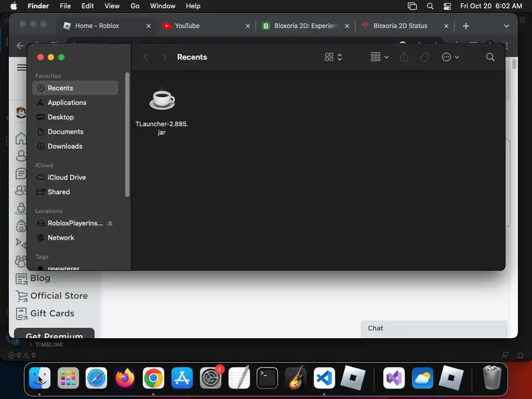Open Stage Manager icon in menu bar
The width and height of the screenshot is (532, 399).
tap(412, 6)
